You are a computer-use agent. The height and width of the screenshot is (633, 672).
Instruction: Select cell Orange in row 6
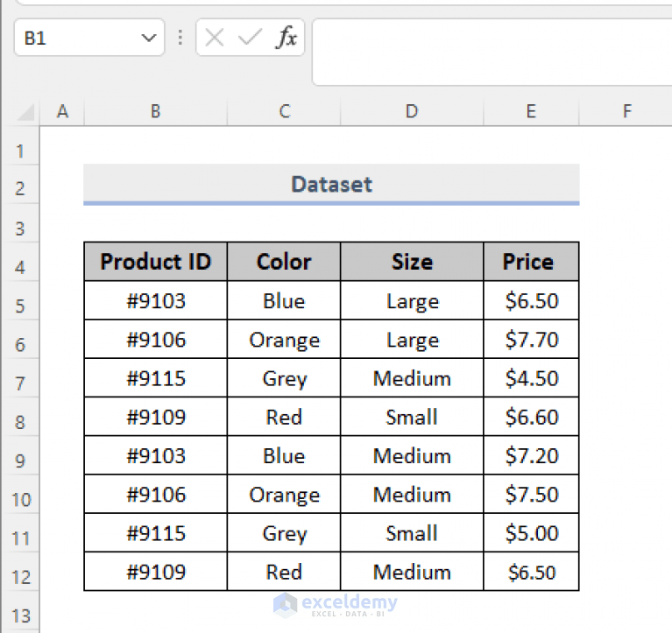(x=284, y=339)
